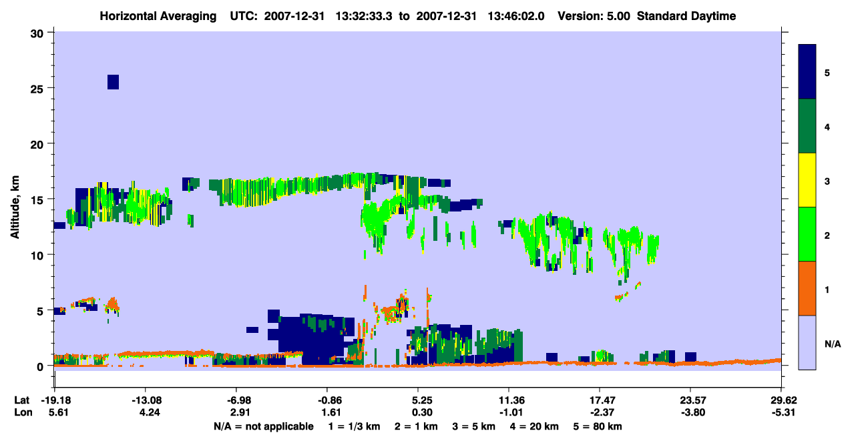Viewport: 868px width, 445px height.
Task: Click the latitude value 11.36
Action: [509, 400]
